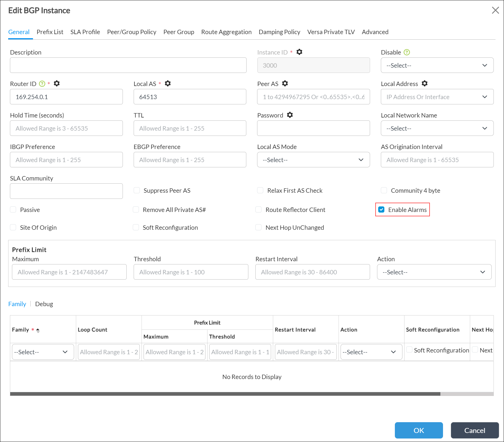Click the Description input field
504x442 pixels.
[x=128, y=65]
